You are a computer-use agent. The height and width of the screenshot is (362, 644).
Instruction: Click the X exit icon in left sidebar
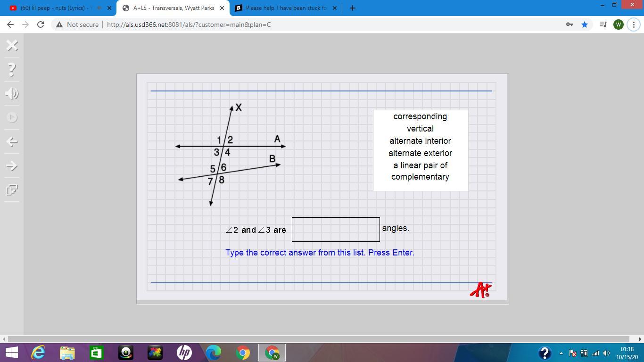[x=12, y=45]
